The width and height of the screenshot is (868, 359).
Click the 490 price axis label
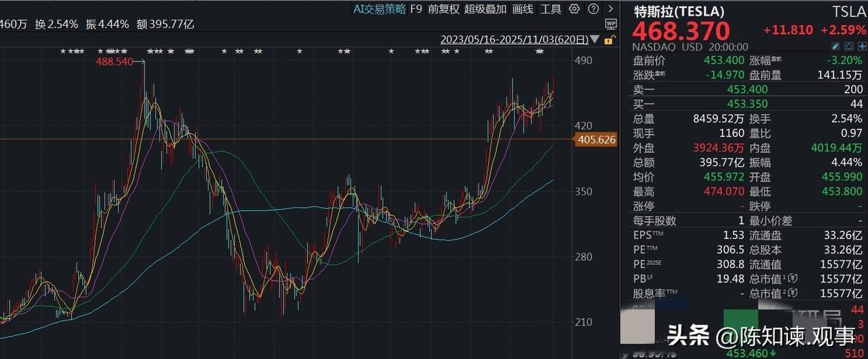tap(584, 60)
